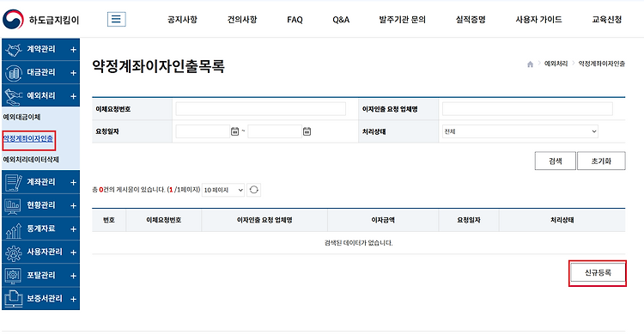Toggle 예외처리 section plus sign
The width and height of the screenshot is (644, 335).
click(73, 96)
